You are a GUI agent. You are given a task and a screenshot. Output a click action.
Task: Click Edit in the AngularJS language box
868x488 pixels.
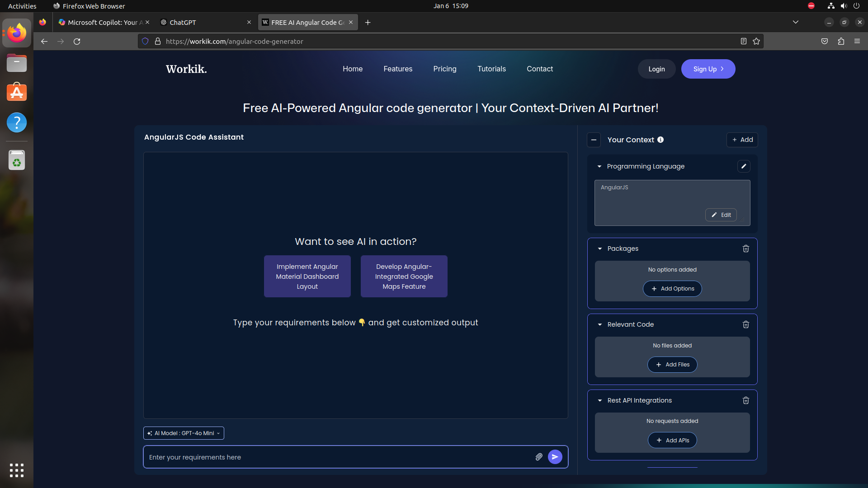(721, 215)
